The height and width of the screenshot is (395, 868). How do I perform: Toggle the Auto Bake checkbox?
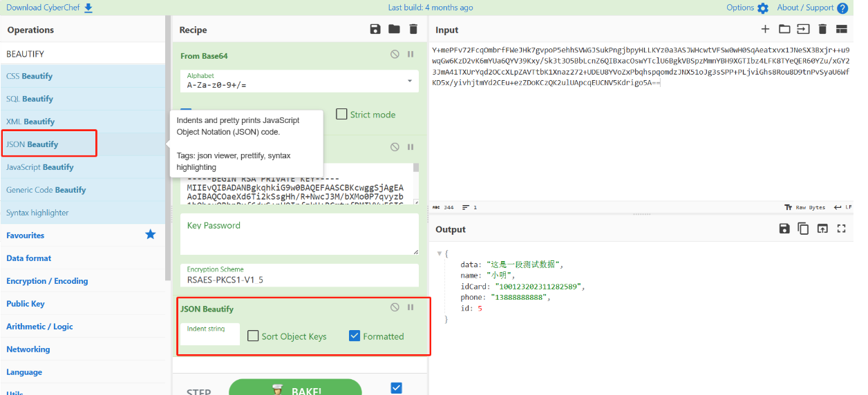click(396, 388)
